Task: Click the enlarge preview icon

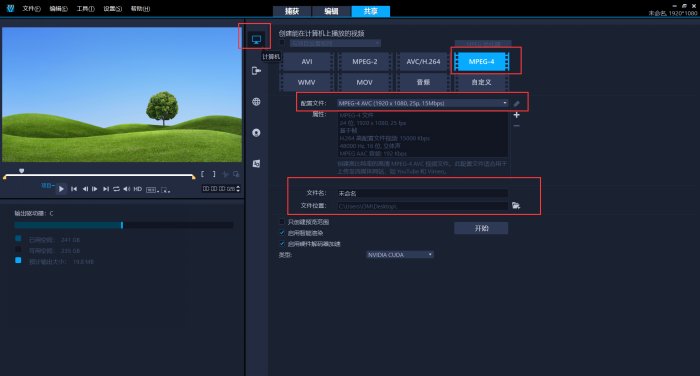Action: point(236,174)
